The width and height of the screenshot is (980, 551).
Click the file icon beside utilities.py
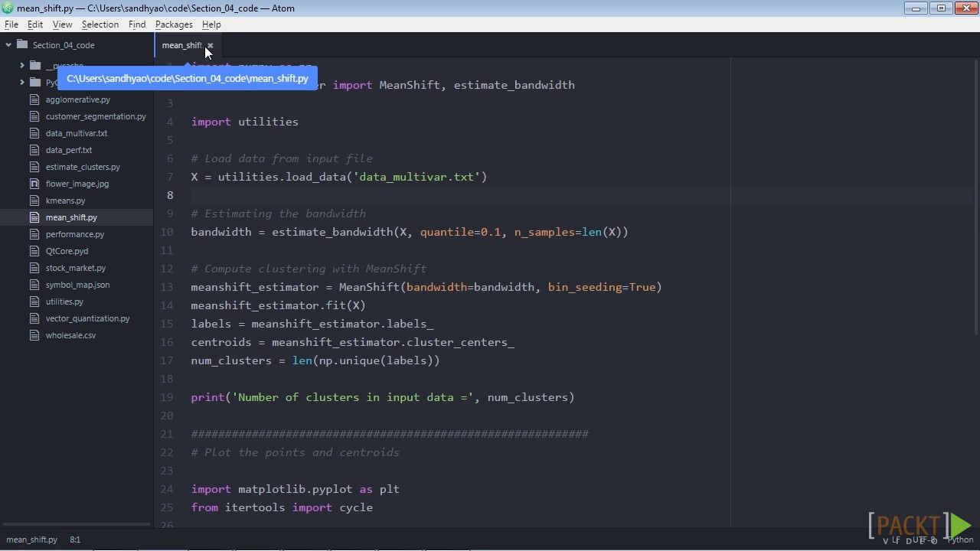34,302
